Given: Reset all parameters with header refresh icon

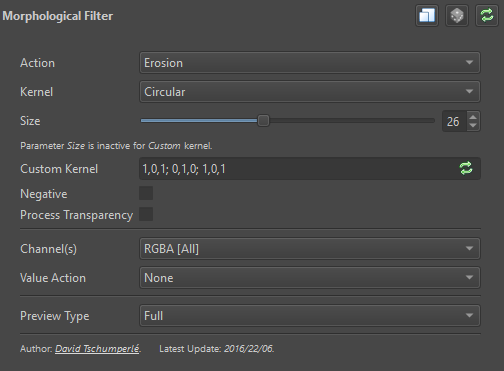Looking at the screenshot, I should pyautogui.click(x=487, y=16).
